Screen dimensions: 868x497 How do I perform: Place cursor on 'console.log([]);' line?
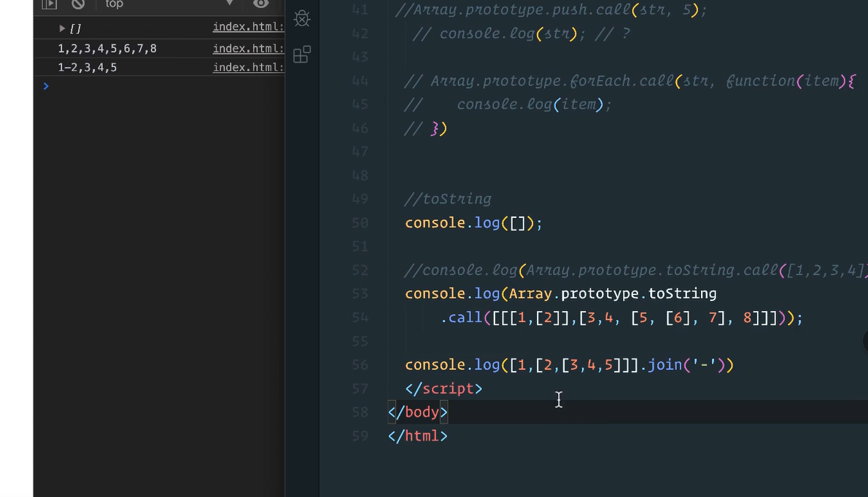(473, 223)
